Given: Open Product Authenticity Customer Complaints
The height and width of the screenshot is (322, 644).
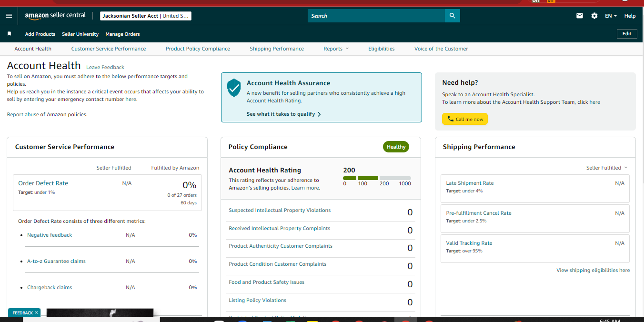Looking at the screenshot, I should (281, 246).
